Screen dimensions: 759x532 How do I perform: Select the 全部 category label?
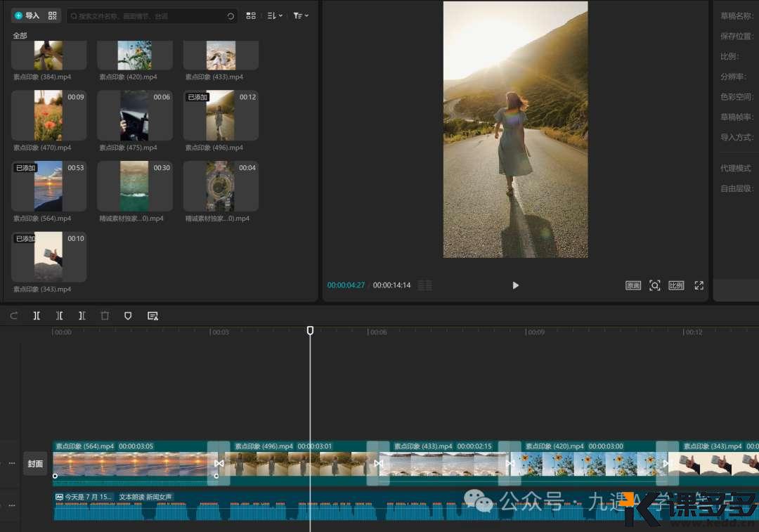click(x=20, y=35)
